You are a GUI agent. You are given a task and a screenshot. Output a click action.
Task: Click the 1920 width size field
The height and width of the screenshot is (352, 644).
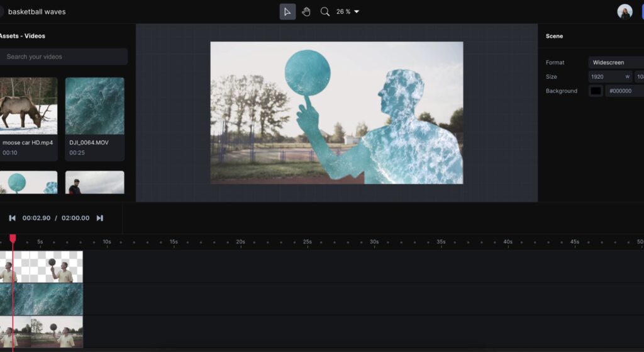(x=610, y=77)
